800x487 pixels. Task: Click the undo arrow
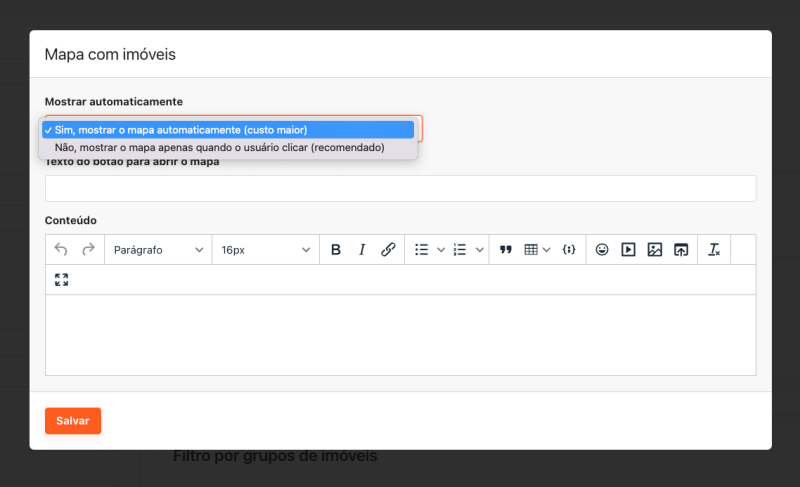(61, 250)
